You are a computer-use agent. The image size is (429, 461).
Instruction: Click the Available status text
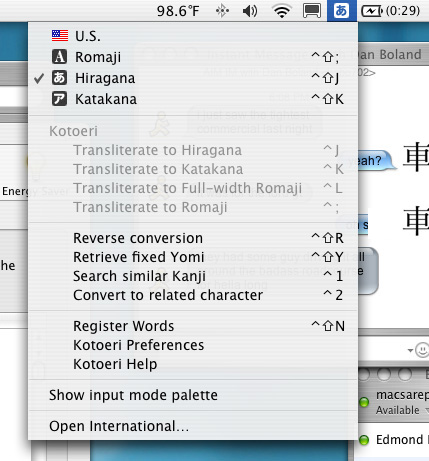pyautogui.click(x=398, y=410)
